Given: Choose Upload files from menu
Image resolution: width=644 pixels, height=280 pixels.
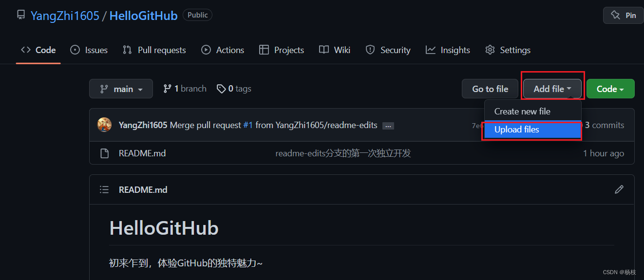Looking at the screenshot, I should point(532,130).
